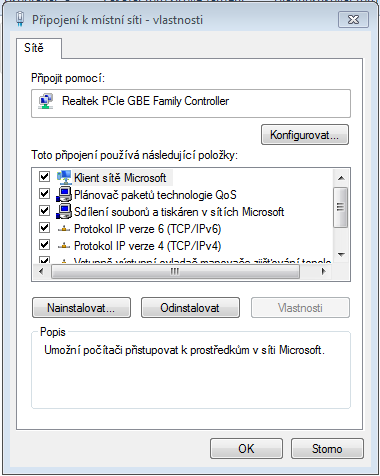This screenshot has height=476, width=380.
Task: Select Protokol IP verze 4 (TCP/IPv4) item
Action: click(x=147, y=246)
